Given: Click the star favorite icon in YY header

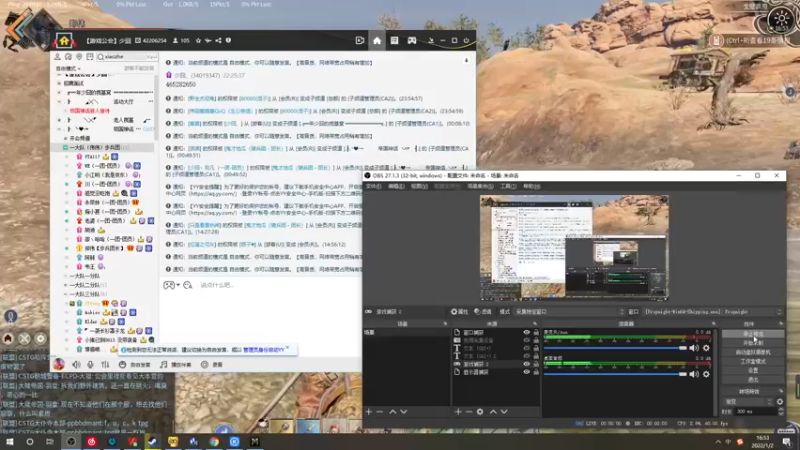Looking at the screenshot, I should point(198,40).
